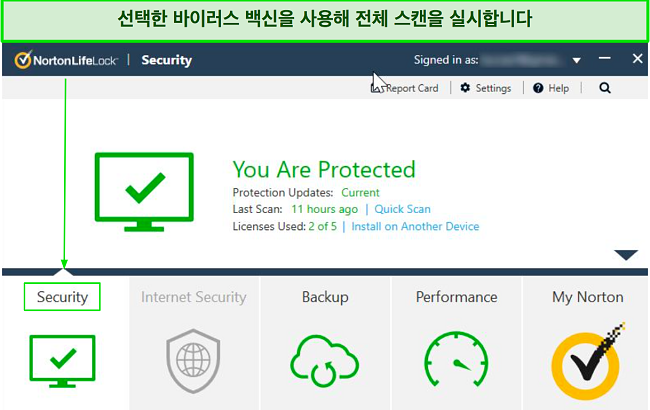
Task: Open the Internet Security tab
Action: click(x=194, y=297)
